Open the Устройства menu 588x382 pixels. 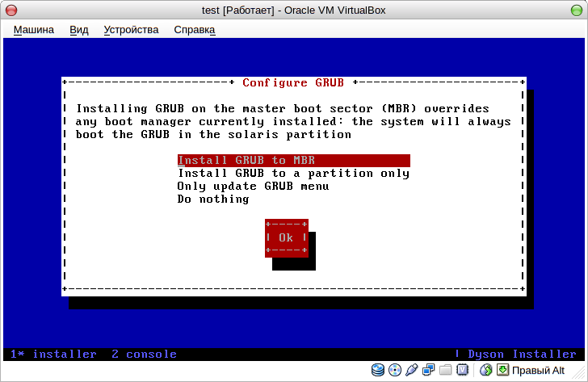click(x=131, y=30)
